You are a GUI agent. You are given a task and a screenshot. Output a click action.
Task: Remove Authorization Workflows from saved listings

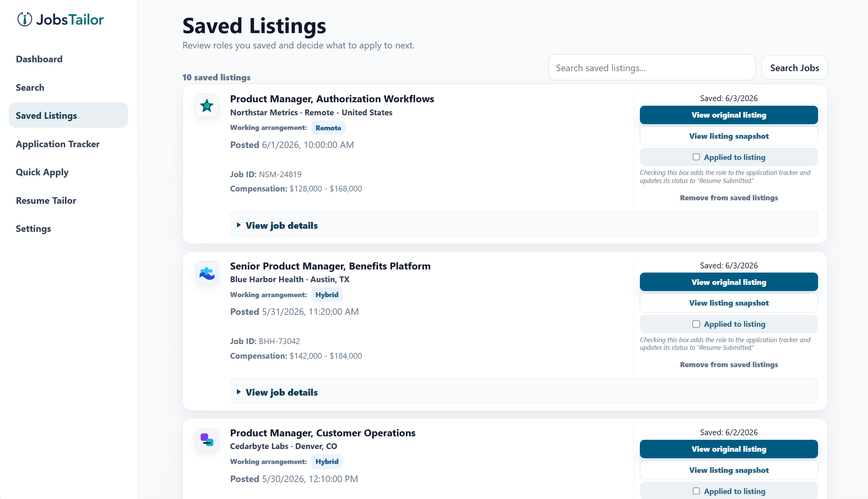click(729, 198)
